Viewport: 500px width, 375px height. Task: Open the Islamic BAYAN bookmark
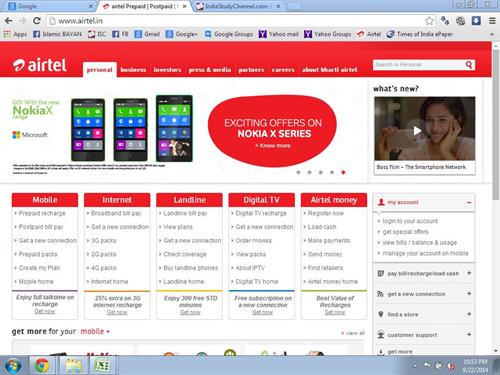pyautogui.click(x=57, y=34)
